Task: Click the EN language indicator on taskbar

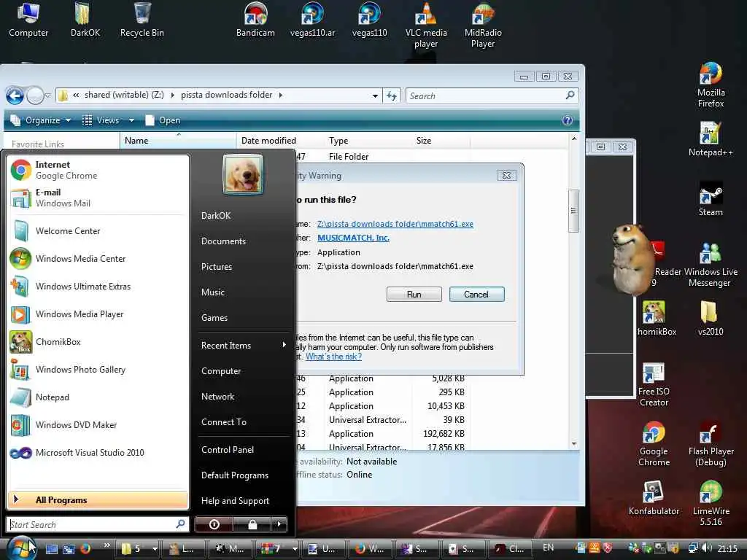Action: click(549, 548)
